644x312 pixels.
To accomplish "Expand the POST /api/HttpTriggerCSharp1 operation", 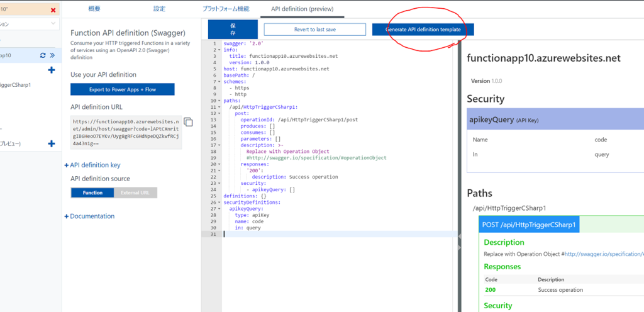I will coord(529,225).
